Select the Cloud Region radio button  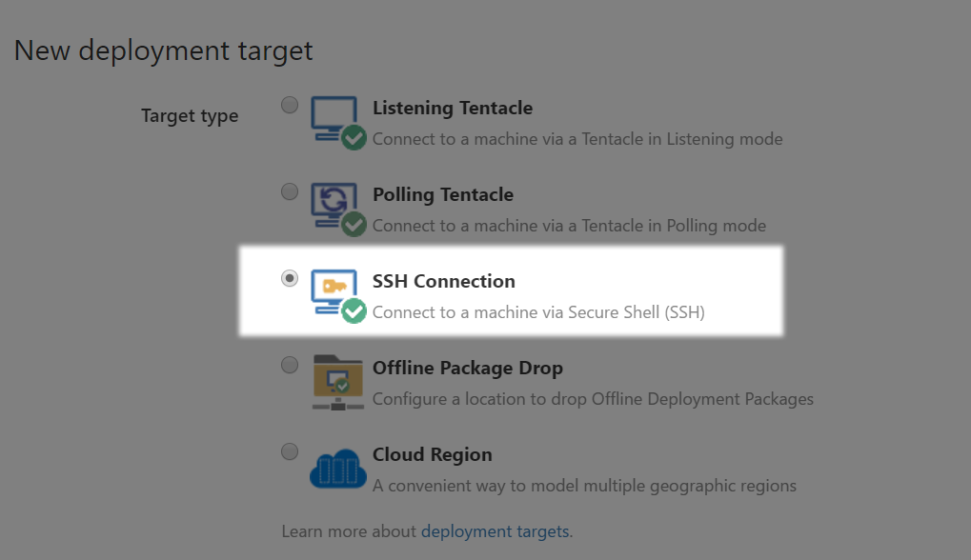click(x=289, y=451)
